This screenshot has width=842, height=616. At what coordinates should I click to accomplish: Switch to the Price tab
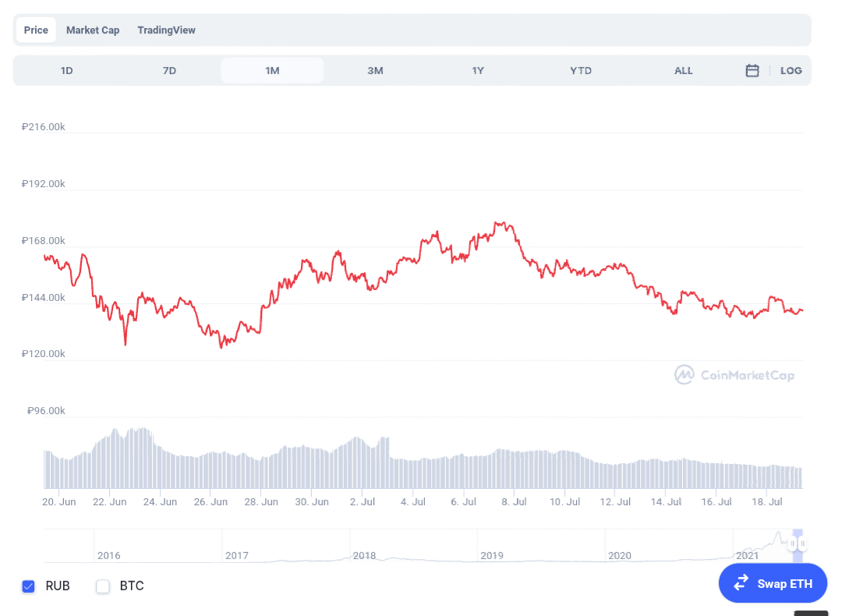point(35,30)
